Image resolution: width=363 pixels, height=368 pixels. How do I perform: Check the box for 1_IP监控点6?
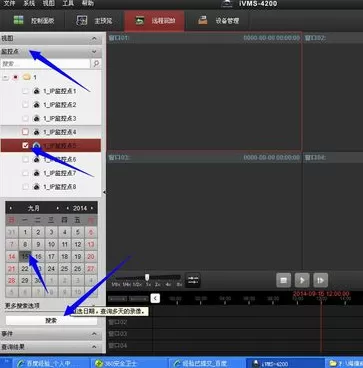tap(25, 160)
